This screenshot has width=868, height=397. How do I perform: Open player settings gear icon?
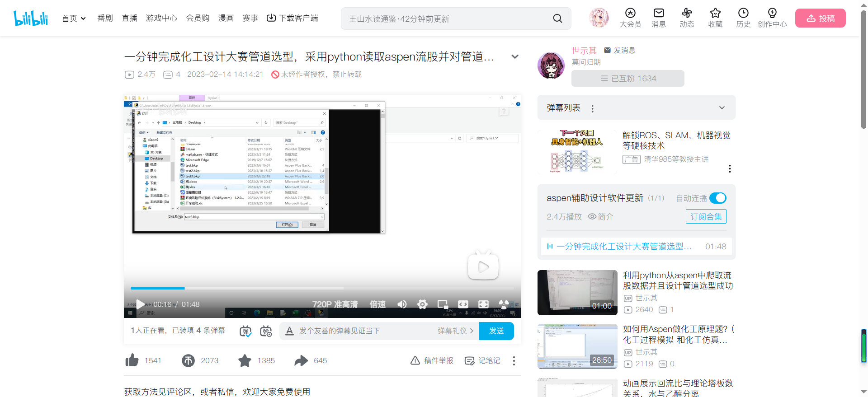tap(422, 304)
